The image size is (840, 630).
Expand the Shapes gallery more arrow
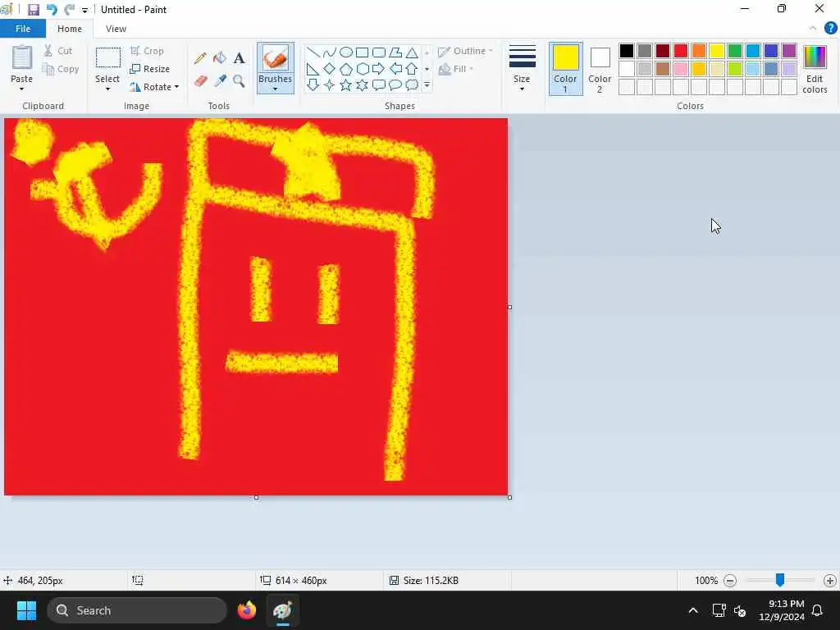[x=427, y=84]
